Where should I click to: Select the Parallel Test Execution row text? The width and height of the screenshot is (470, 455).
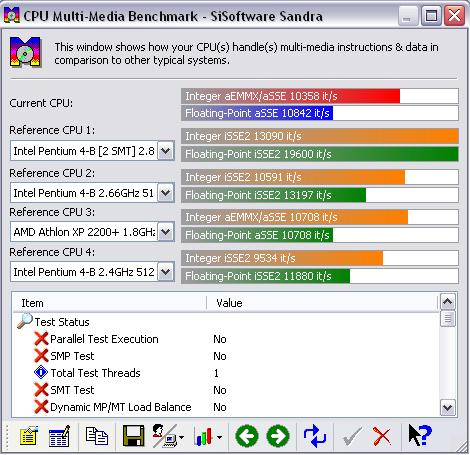coord(104,339)
